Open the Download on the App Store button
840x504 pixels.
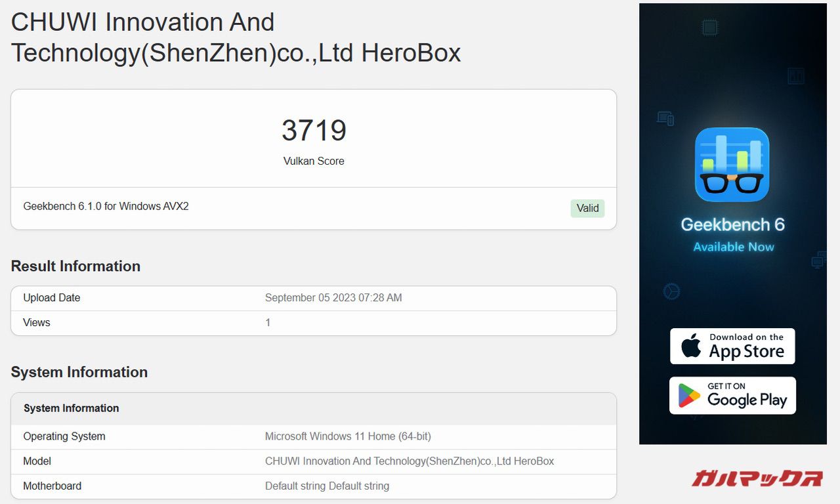click(x=732, y=346)
